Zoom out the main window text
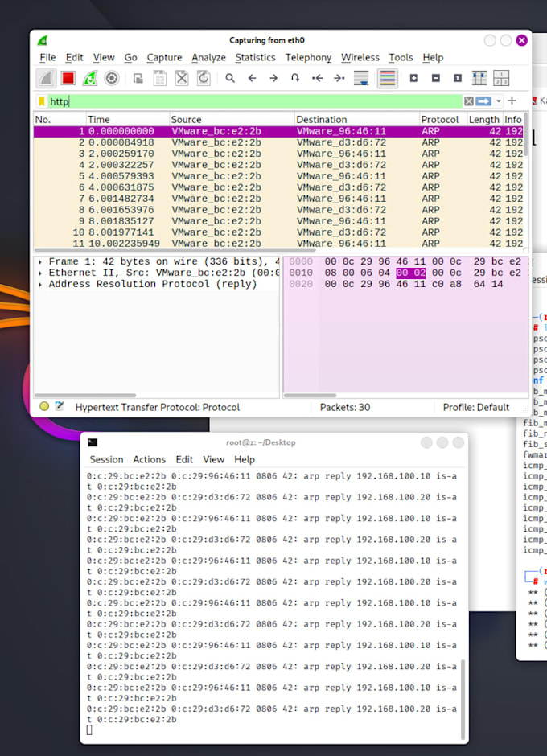547x756 pixels. pyautogui.click(x=435, y=78)
